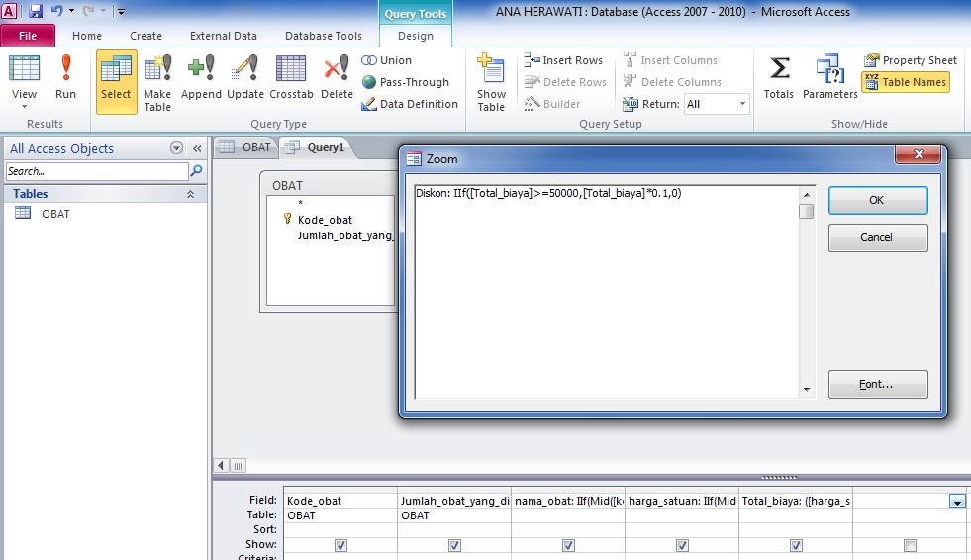Choose the Make Table query type

tap(157, 82)
